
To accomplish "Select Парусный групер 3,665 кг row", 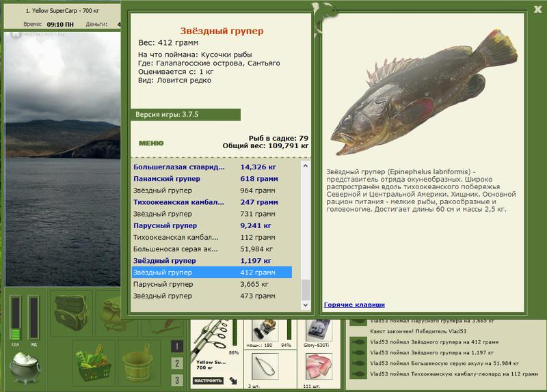I will [x=212, y=284].
